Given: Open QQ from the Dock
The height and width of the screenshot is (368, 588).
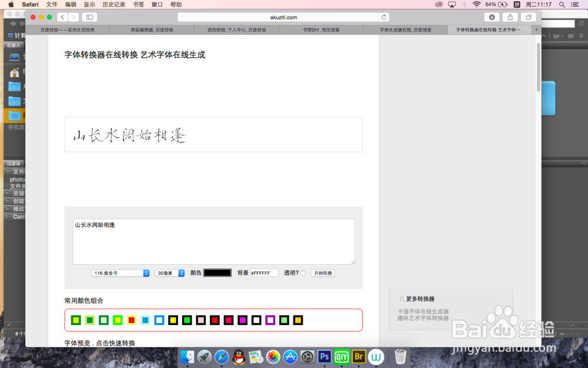Looking at the screenshot, I should (238, 357).
